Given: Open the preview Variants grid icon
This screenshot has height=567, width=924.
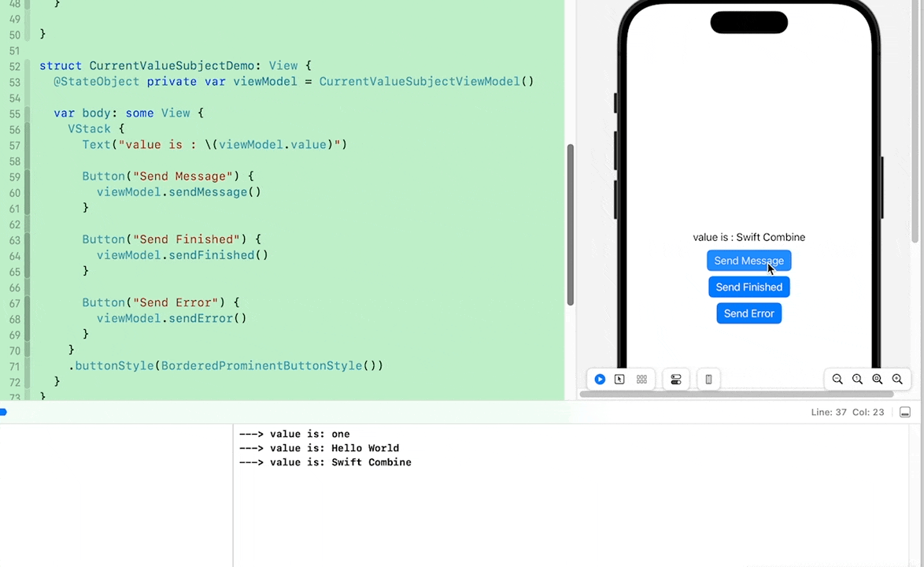Looking at the screenshot, I should pos(641,379).
